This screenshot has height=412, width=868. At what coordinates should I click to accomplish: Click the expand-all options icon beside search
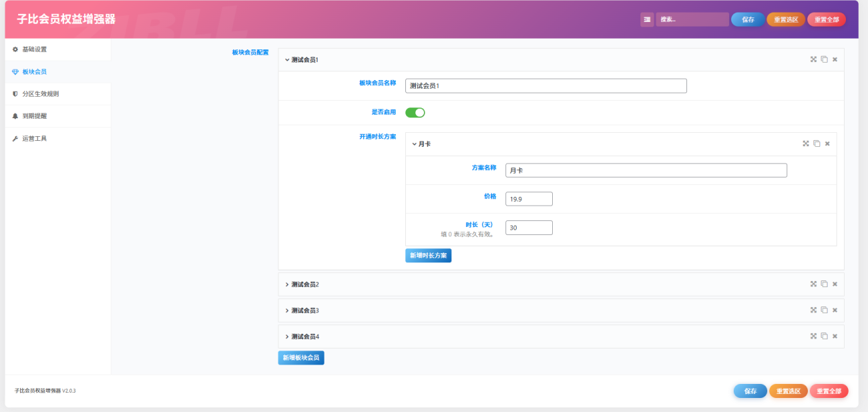click(647, 20)
